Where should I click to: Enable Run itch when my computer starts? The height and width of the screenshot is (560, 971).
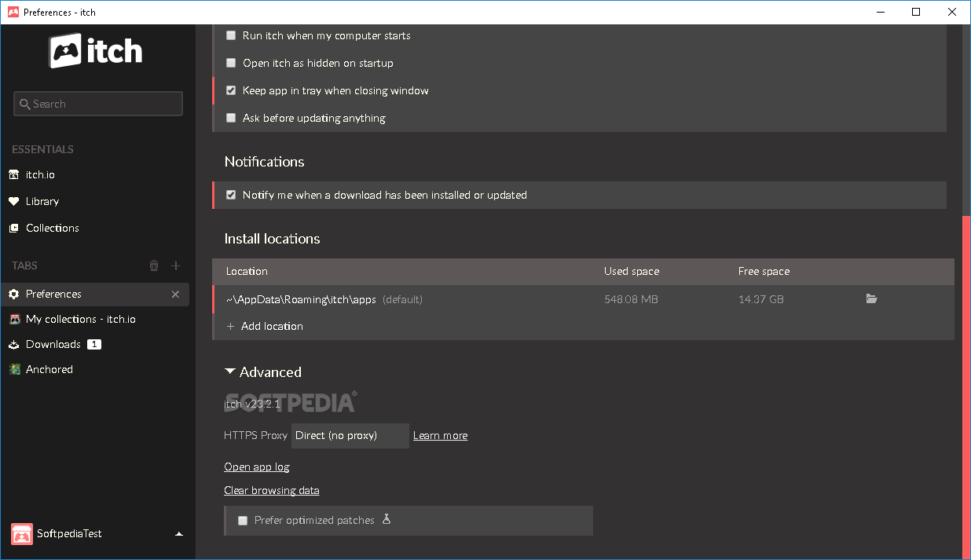pyautogui.click(x=231, y=35)
